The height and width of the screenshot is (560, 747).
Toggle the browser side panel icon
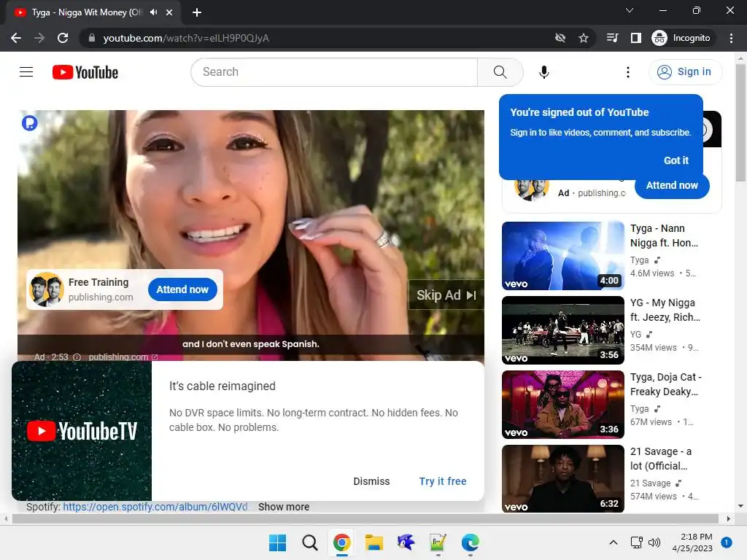pos(636,38)
